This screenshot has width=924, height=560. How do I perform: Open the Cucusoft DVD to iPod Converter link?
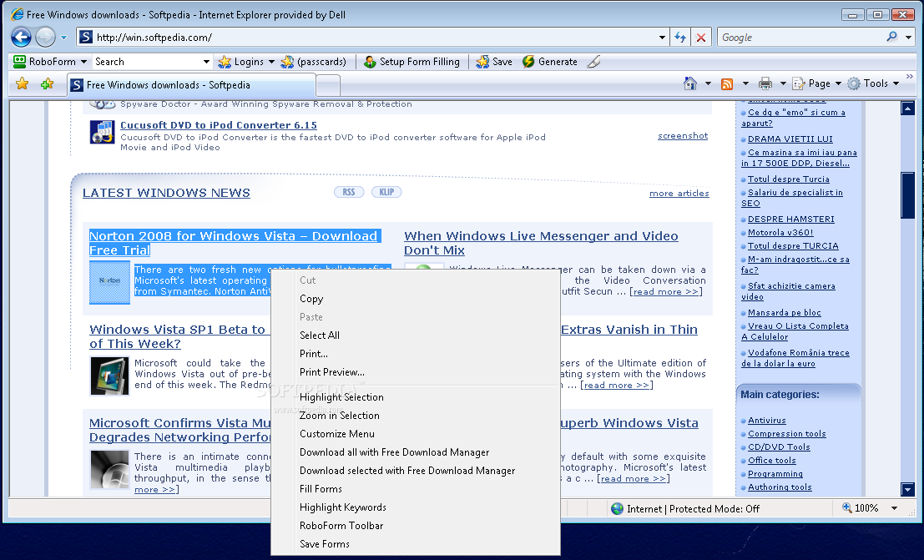tap(219, 125)
